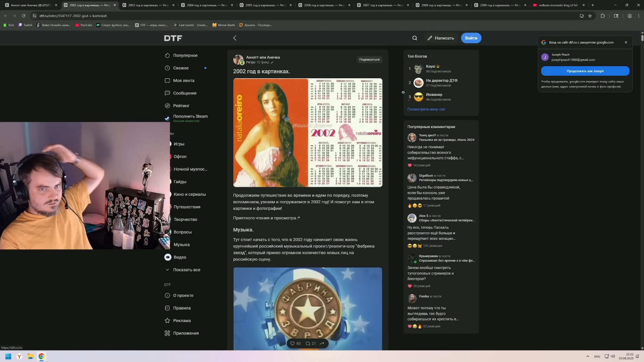Viewport: 644px width, 362px height.
Task: Like the post with heart icon
Action: [x=292, y=344]
